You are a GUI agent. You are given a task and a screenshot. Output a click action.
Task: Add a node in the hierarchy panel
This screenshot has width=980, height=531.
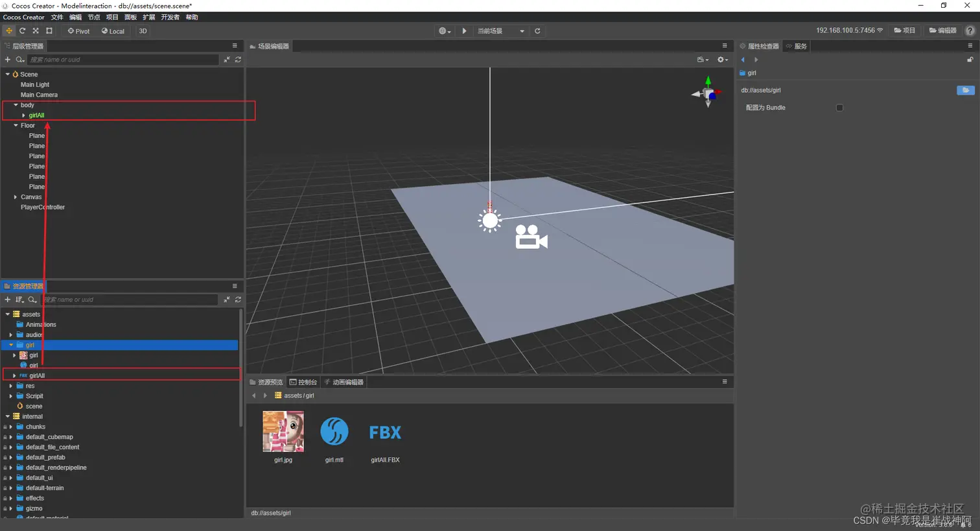8,60
